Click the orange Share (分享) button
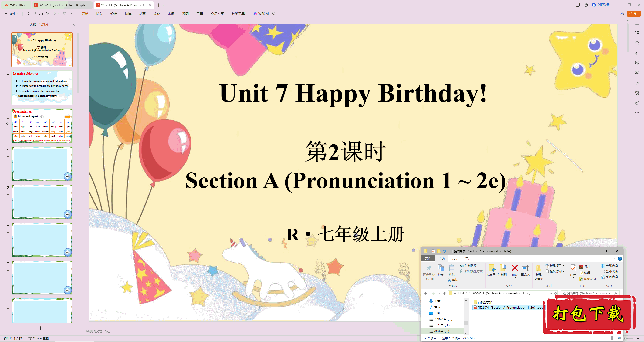This screenshot has height=342, width=644. pyautogui.click(x=634, y=14)
